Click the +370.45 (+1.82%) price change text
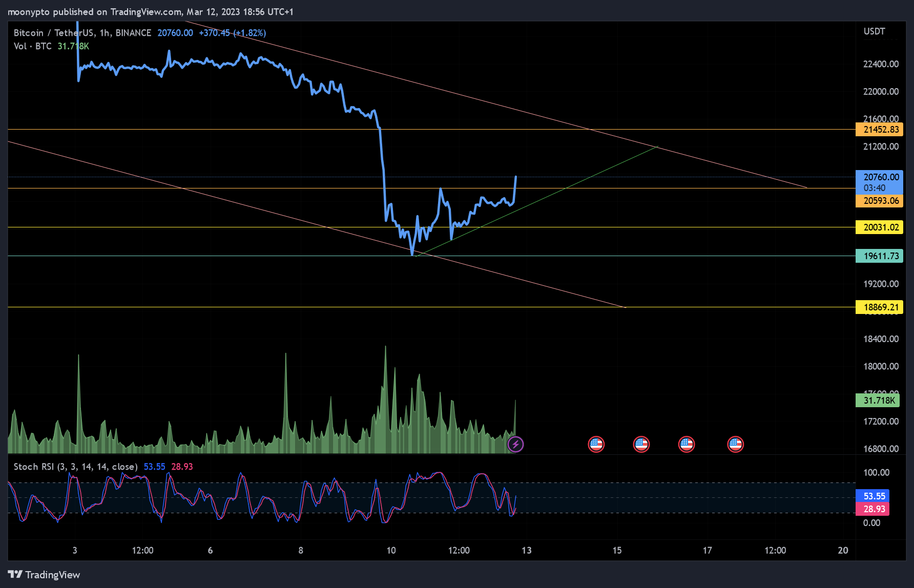The image size is (914, 588). (x=233, y=33)
